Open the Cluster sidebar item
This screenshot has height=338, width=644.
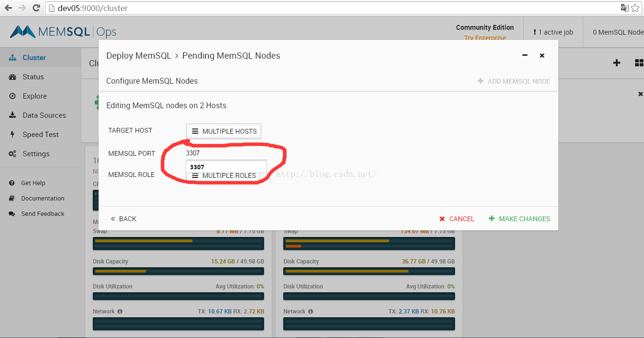40,57
